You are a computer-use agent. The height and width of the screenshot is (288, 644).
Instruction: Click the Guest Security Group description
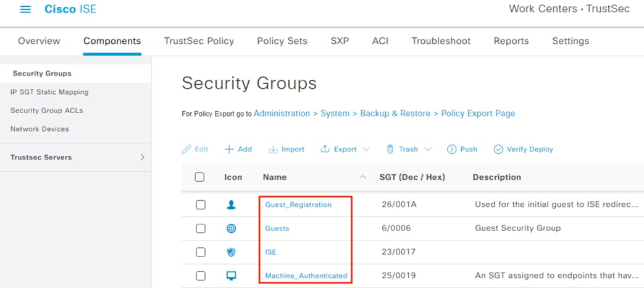[518, 229]
